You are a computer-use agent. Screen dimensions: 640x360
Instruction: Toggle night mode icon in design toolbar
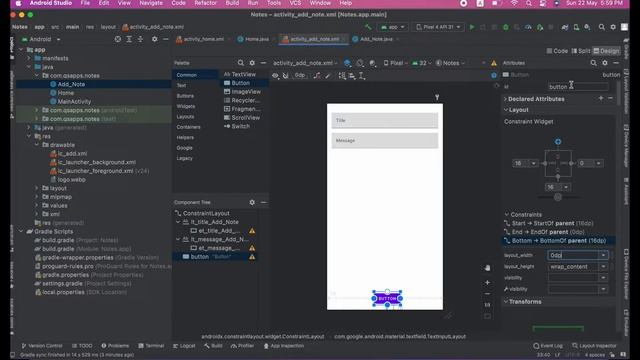point(373,63)
